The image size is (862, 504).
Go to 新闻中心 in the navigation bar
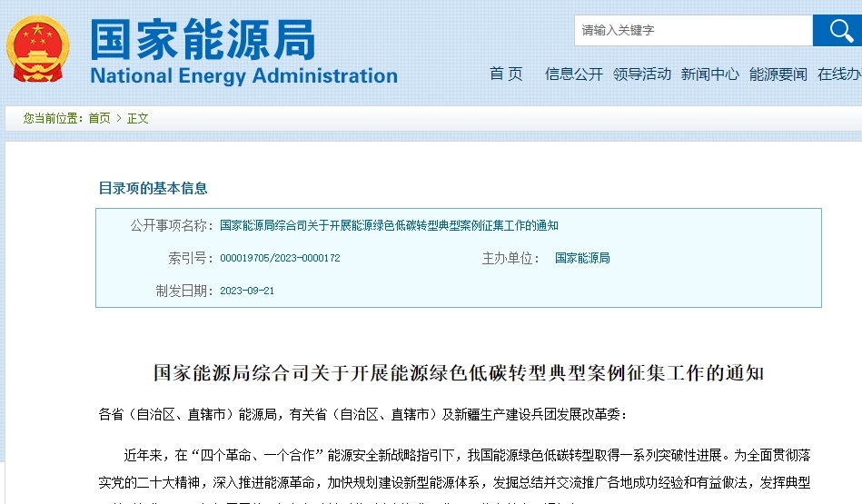(709, 74)
